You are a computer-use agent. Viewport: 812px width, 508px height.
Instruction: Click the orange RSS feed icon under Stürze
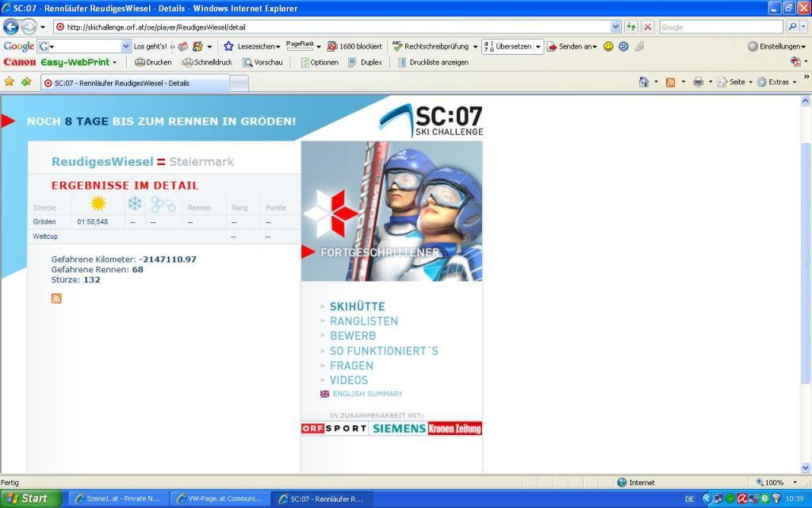pos(56,298)
